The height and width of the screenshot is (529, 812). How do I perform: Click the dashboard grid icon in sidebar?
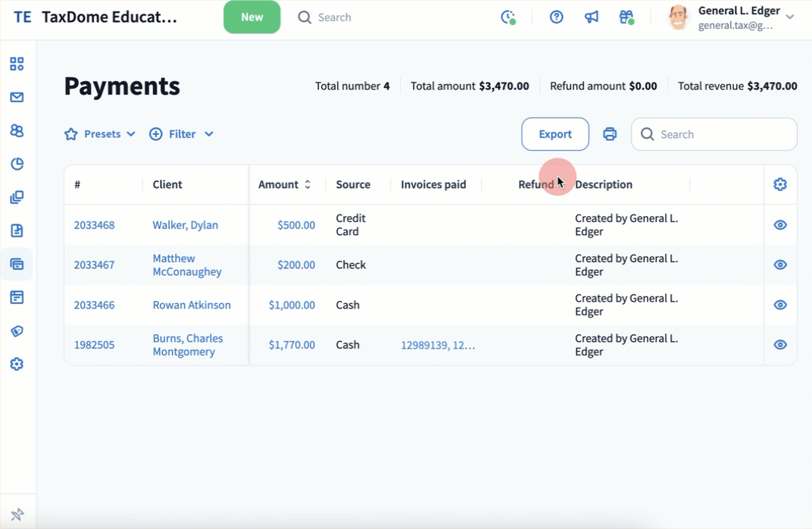17,64
